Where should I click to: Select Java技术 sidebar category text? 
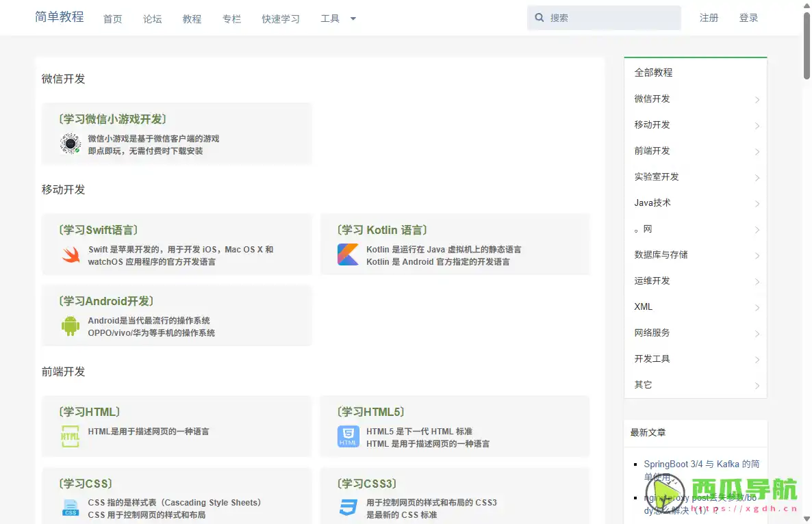(652, 202)
